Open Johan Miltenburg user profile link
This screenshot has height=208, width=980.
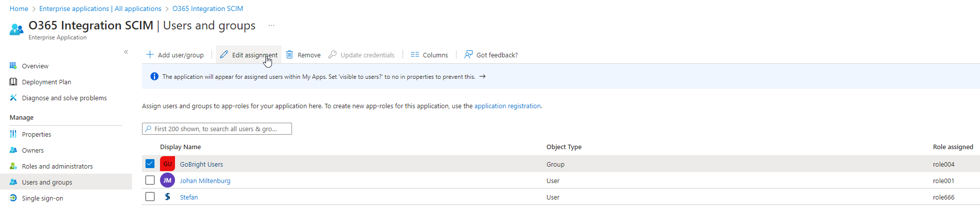[x=205, y=181]
